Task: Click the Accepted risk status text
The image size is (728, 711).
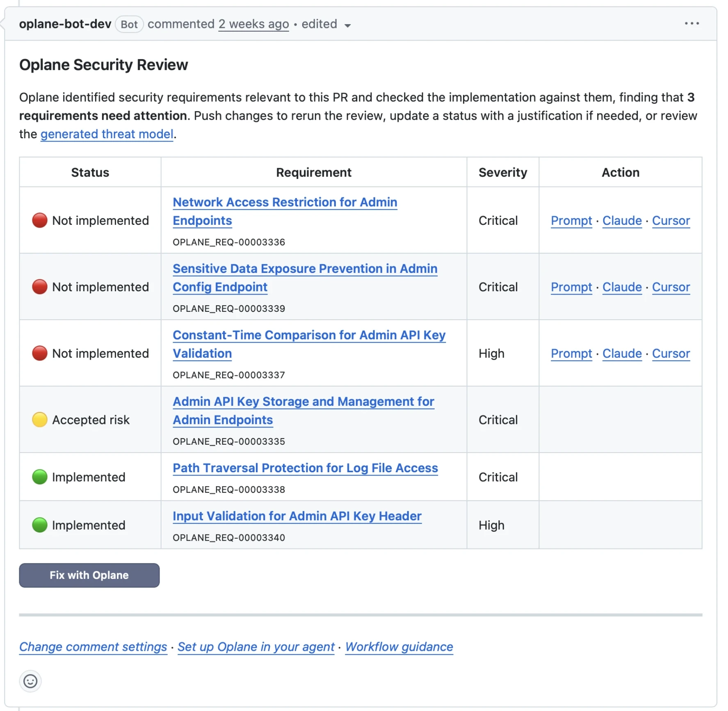Action: pos(91,420)
